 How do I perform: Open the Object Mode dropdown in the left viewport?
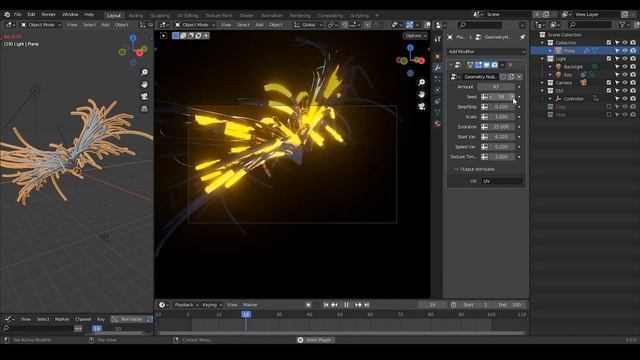[x=41, y=25]
